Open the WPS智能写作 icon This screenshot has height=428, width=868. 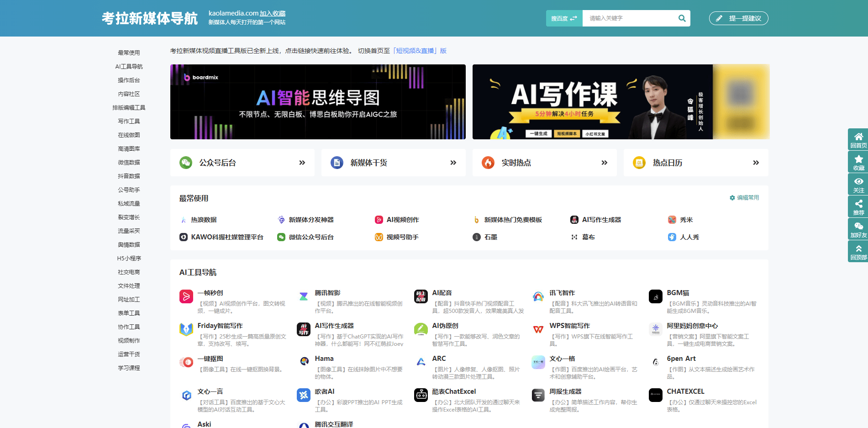click(538, 329)
